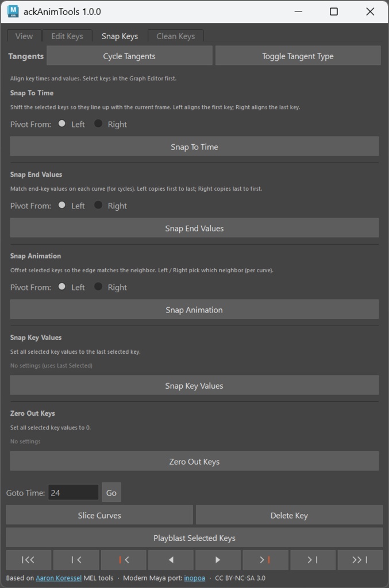Select Right pivot for Snap End Values
The image size is (389, 588).
tap(98, 205)
